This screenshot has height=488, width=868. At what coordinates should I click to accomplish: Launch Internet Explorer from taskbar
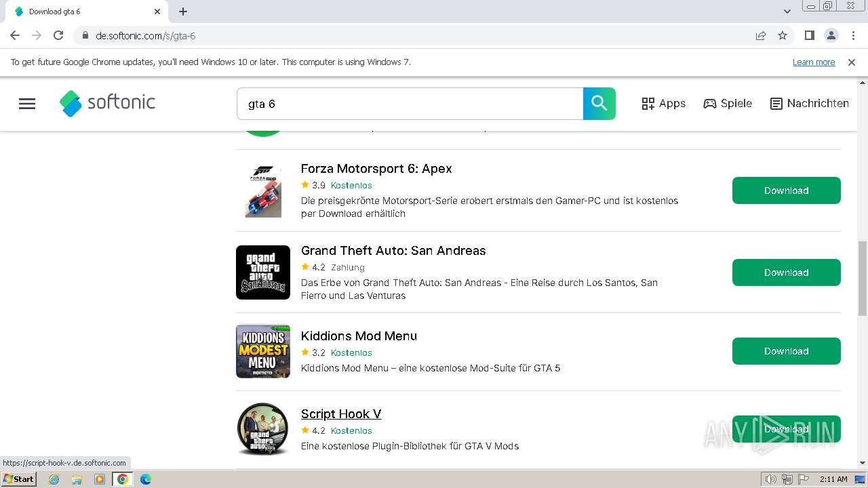[x=54, y=479]
